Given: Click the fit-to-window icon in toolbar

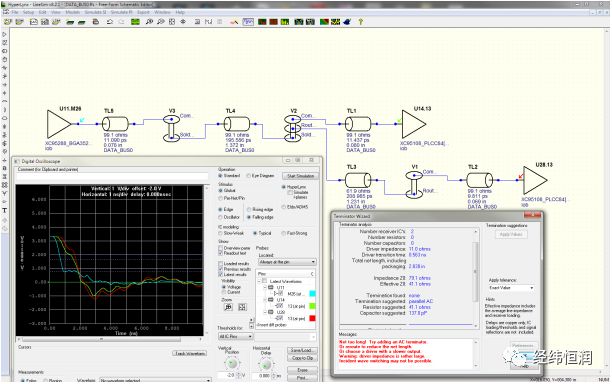Looking at the screenshot, I should pyautogui.click(x=172, y=22).
